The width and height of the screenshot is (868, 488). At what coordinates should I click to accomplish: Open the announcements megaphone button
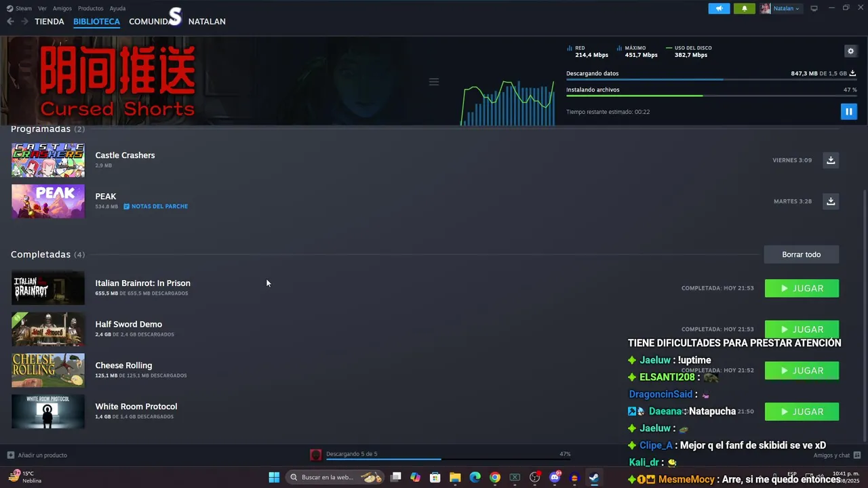719,8
